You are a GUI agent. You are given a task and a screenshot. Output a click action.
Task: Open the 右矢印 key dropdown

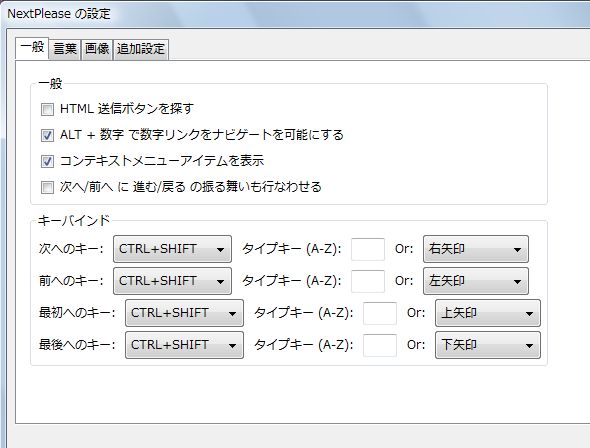click(476, 249)
